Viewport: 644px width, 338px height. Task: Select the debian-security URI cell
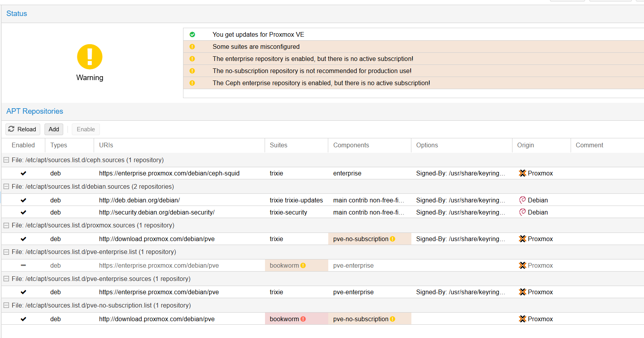tap(157, 212)
